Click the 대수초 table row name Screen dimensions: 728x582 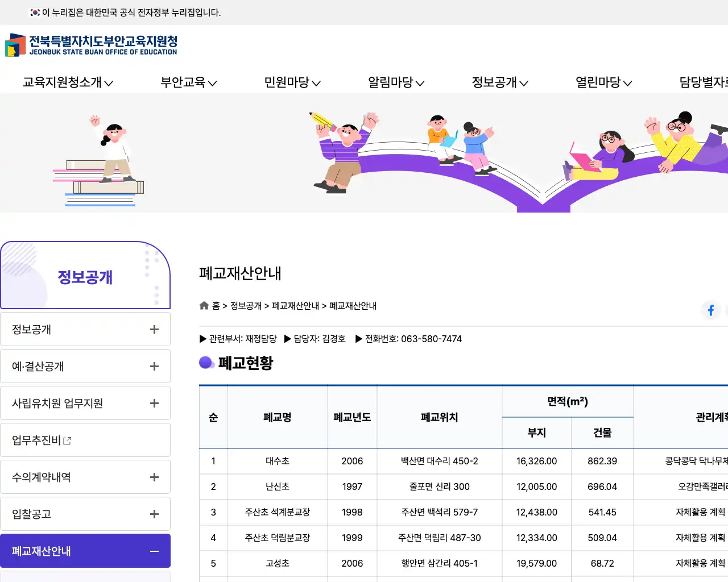pos(278,462)
